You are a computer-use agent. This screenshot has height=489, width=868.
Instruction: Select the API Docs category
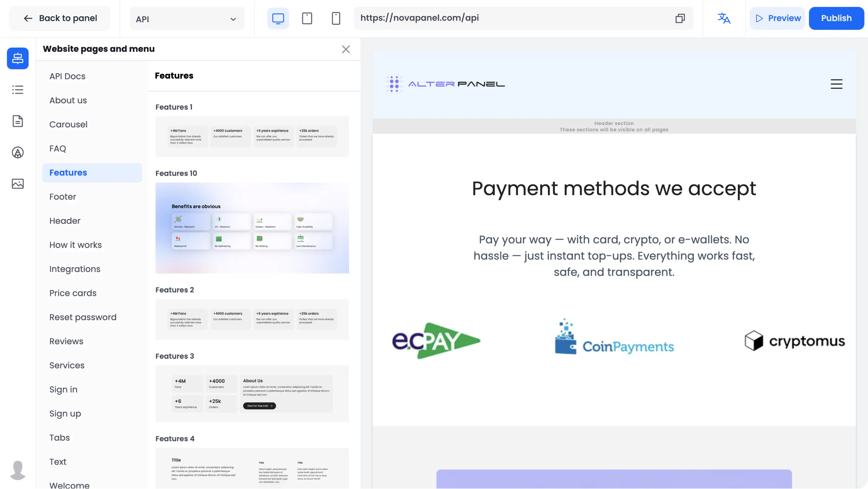pos(92,76)
